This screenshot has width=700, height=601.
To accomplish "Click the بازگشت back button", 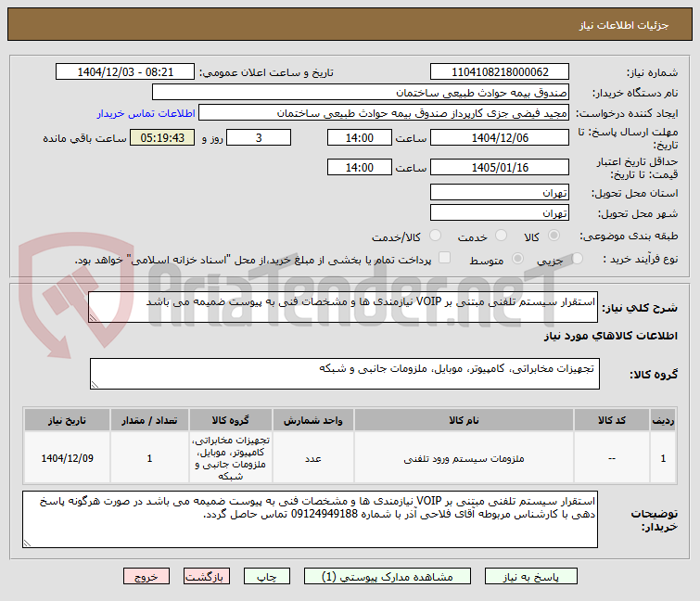I will (206, 577).
